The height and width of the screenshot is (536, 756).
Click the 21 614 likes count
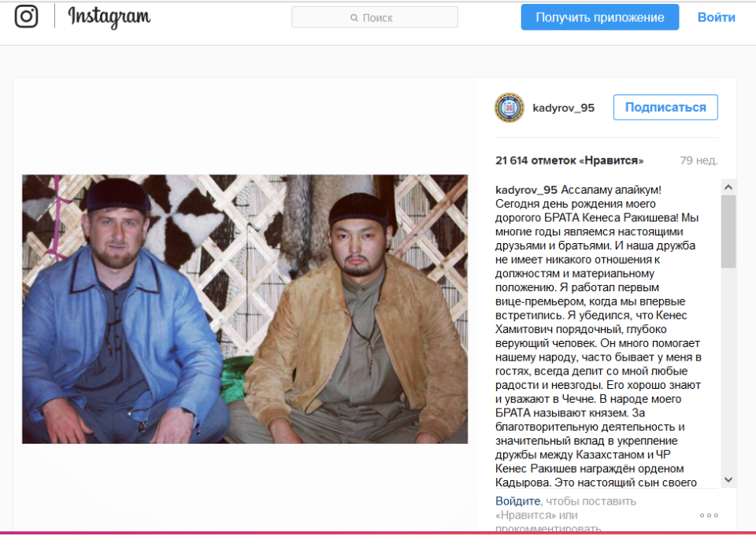coord(569,161)
